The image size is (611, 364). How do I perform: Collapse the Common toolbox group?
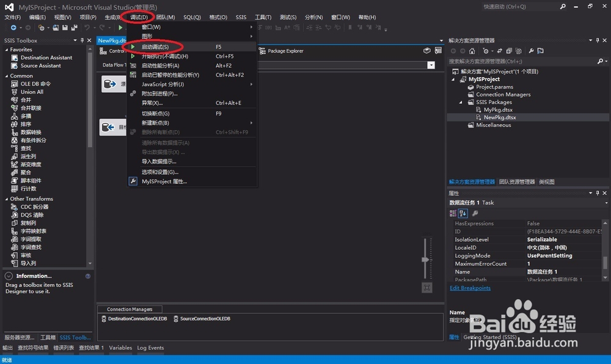[x=7, y=76]
